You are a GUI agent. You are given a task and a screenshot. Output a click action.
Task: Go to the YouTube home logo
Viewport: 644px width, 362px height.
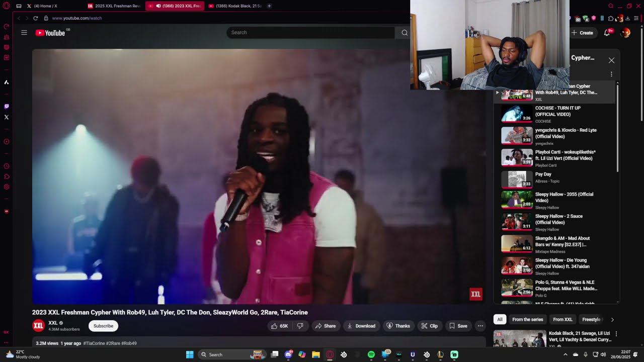pos(50,33)
